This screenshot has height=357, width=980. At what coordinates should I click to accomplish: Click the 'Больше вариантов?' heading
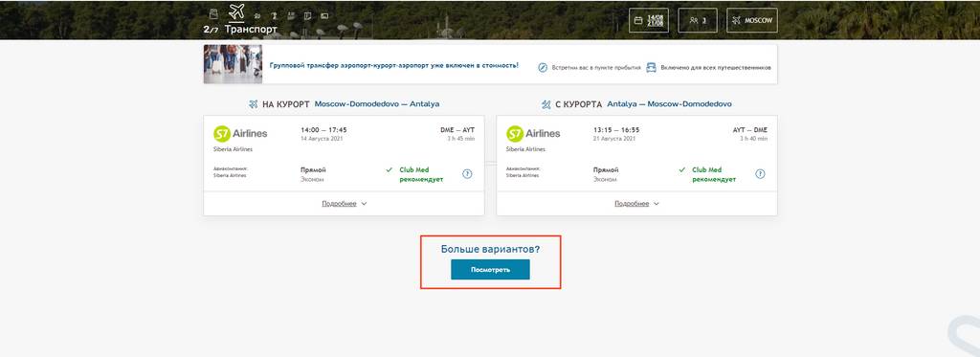pos(490,249)
